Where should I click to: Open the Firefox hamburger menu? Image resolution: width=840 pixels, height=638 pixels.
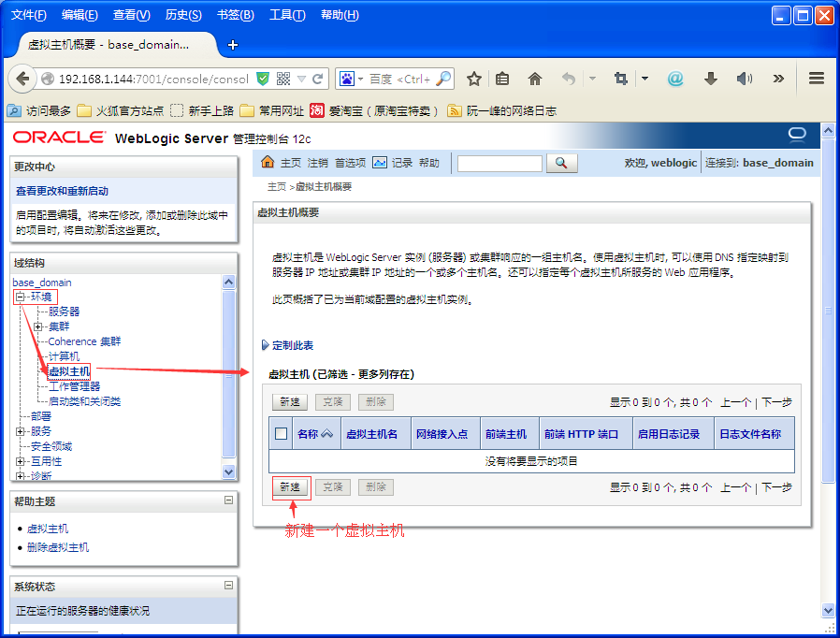click(817, 79)
